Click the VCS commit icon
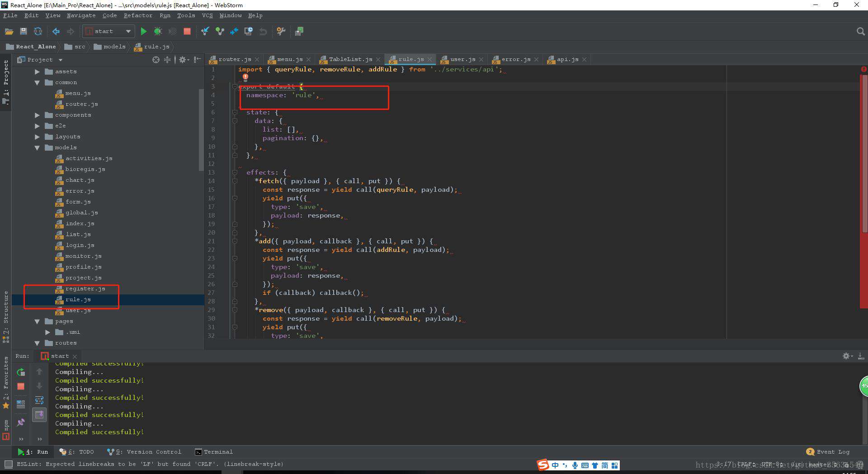 (x=220, y=31)
